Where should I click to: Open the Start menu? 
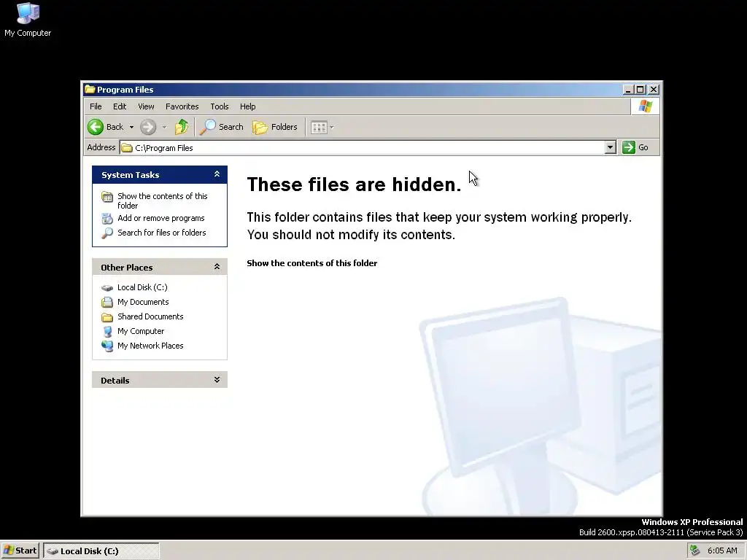(20, 551)
